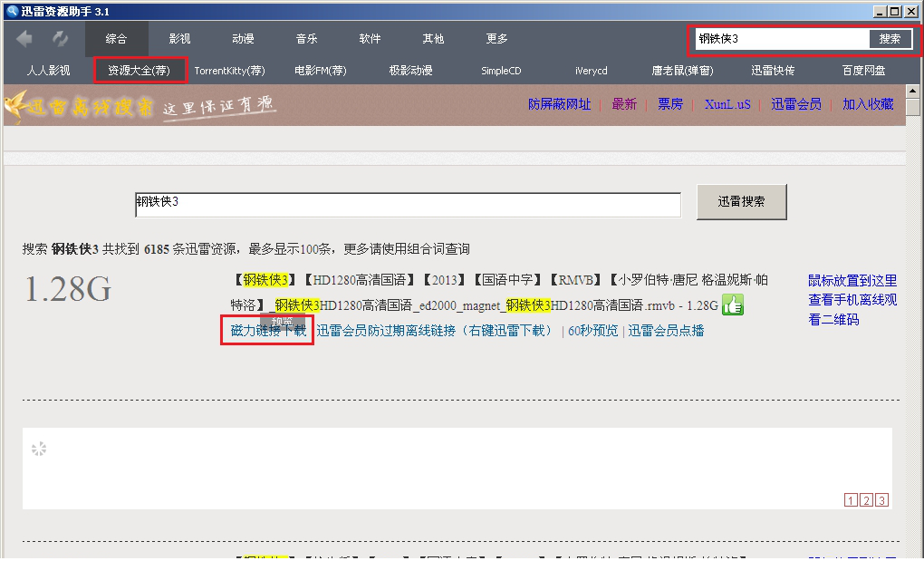Go to page 3 in ad box
924x580 pixels.
(881, 500)
